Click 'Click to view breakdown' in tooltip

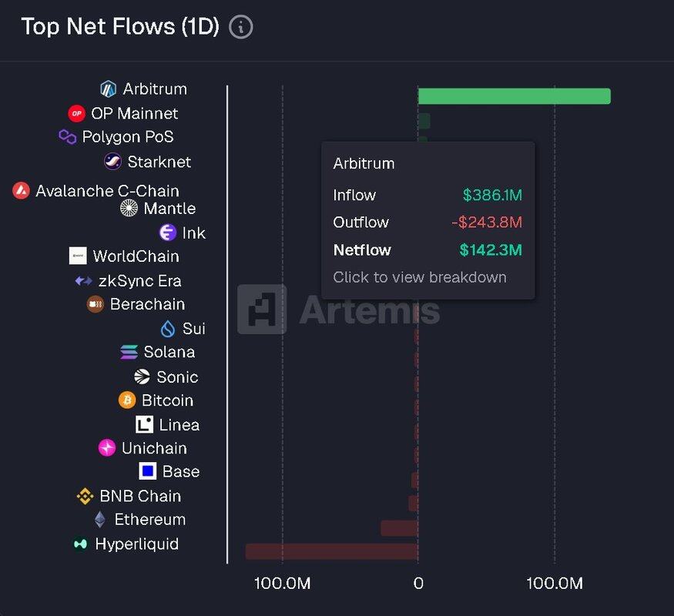coord(420,277)
